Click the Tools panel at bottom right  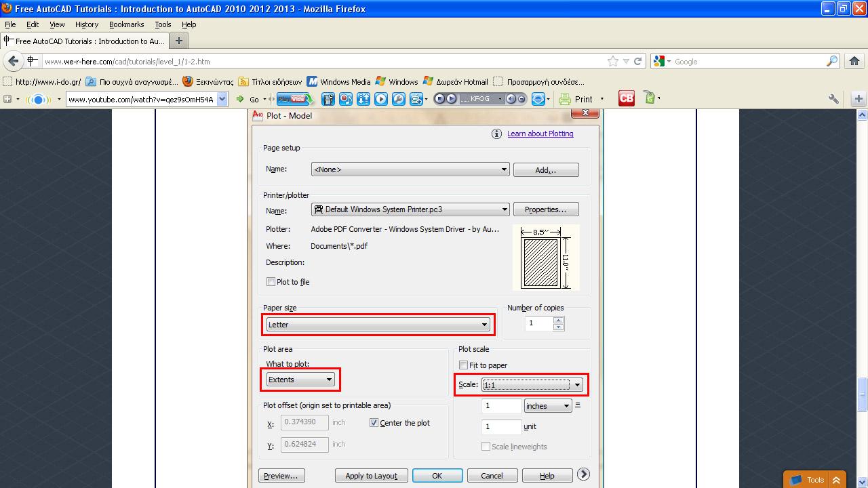814,480
